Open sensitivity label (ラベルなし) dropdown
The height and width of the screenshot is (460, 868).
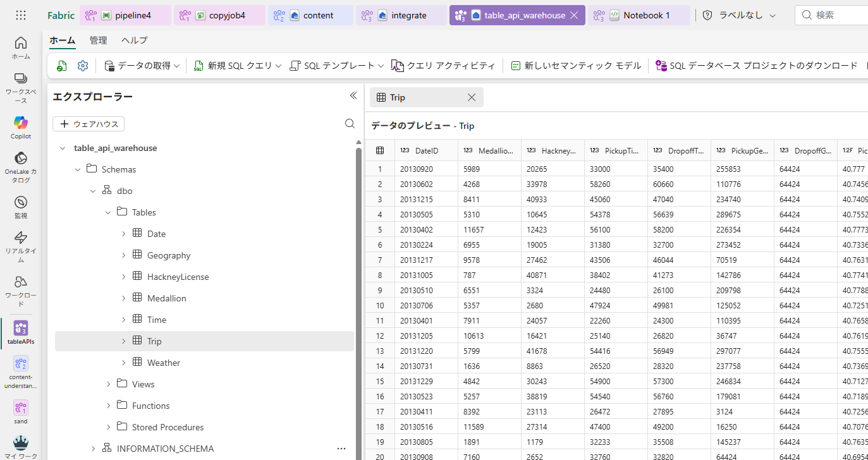coord(740,15)
